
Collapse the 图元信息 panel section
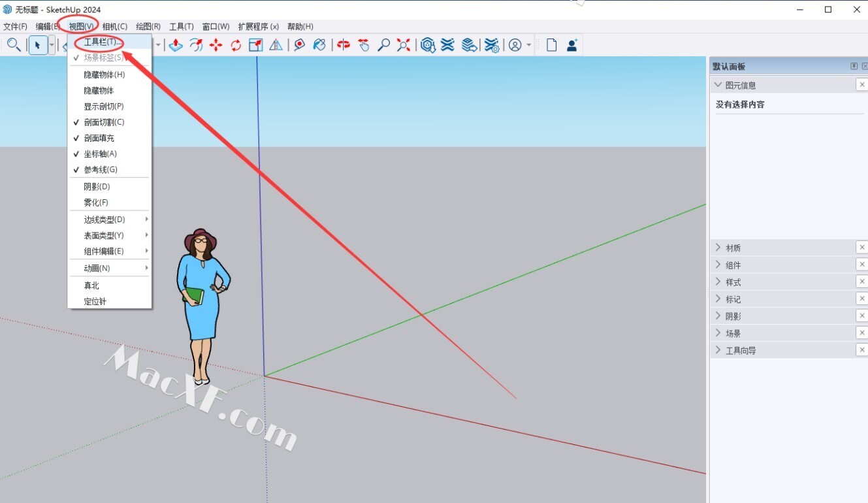[x=718, y=85]
